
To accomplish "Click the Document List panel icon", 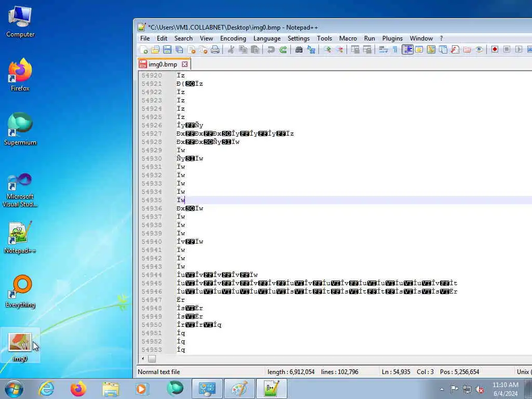I will pos(443,50).
